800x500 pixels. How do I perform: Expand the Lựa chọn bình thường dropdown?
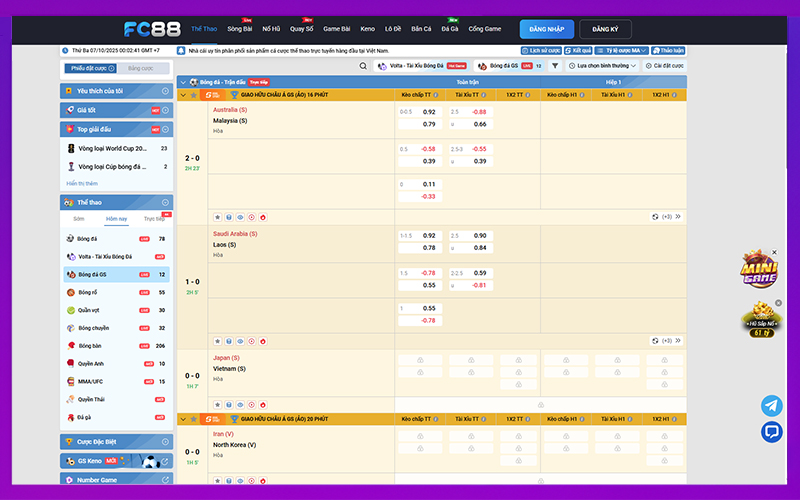pos(603,66)
